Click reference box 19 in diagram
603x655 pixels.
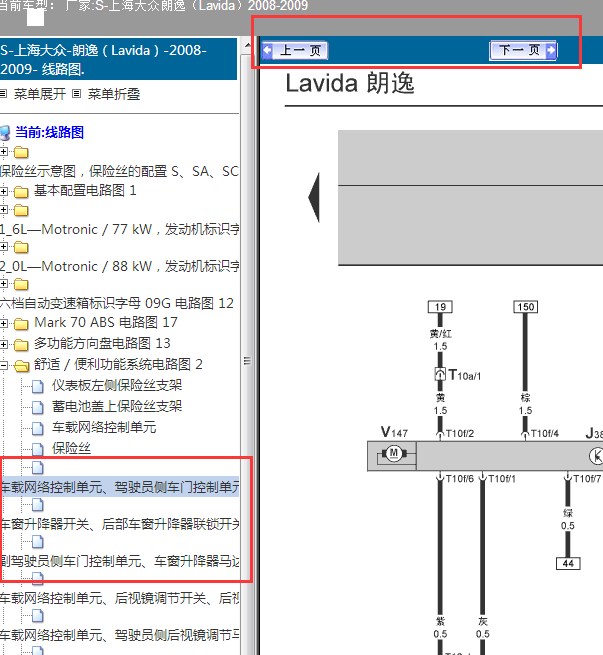pyautogui.click(x=440, y=307)
